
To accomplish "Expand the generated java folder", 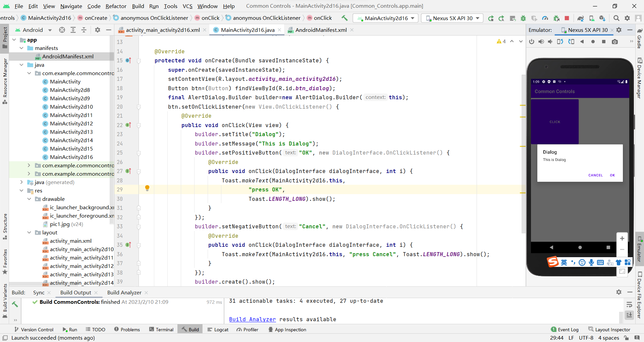I will point(21,182).
